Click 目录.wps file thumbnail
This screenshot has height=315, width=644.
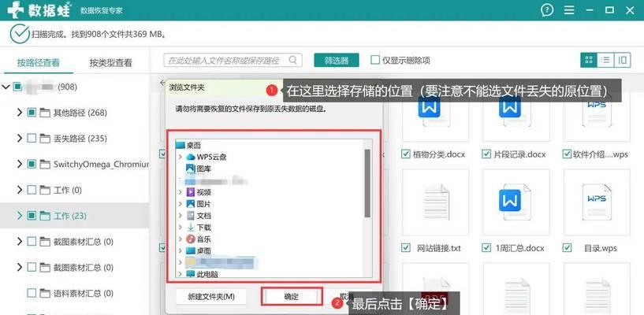pos(597,202)
